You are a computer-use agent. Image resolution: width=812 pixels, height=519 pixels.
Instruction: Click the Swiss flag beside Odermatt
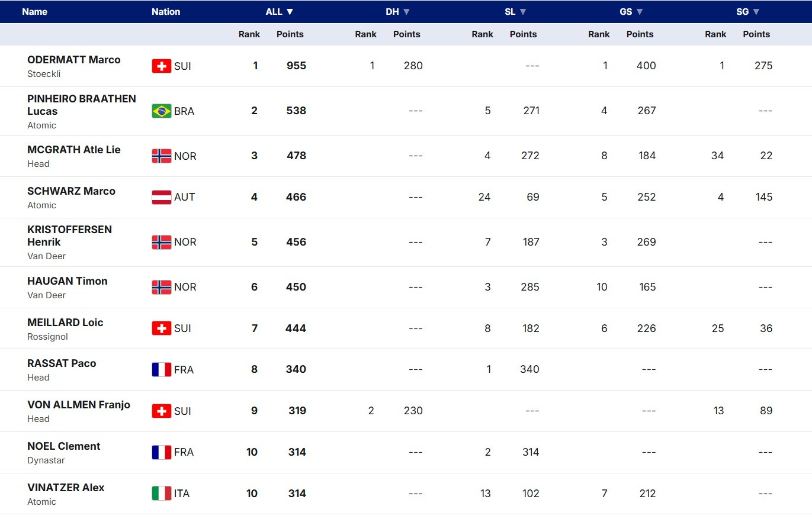click(x=161, y=66)
